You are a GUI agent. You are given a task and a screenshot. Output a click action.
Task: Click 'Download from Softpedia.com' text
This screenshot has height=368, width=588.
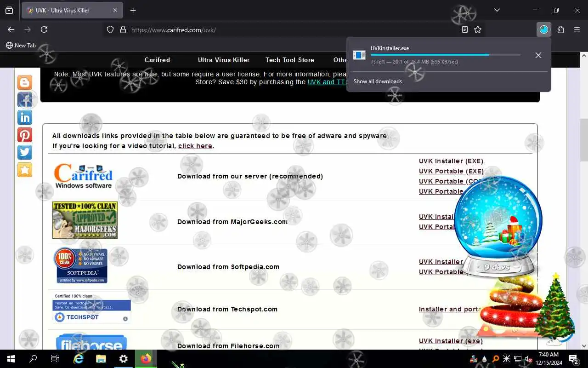point(228,267)
